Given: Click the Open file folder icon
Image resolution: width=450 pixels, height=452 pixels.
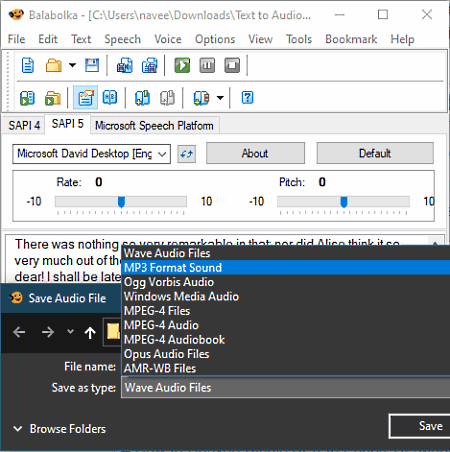Looking at the screenshot, I should point(53,65).
